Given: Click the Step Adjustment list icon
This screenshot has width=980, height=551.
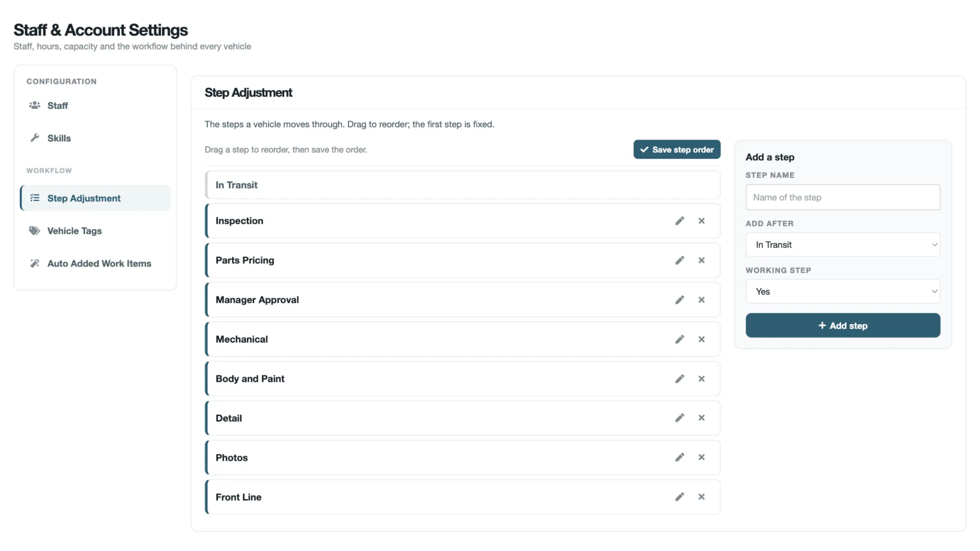Looking at the screenshot, I should (35, 198).
